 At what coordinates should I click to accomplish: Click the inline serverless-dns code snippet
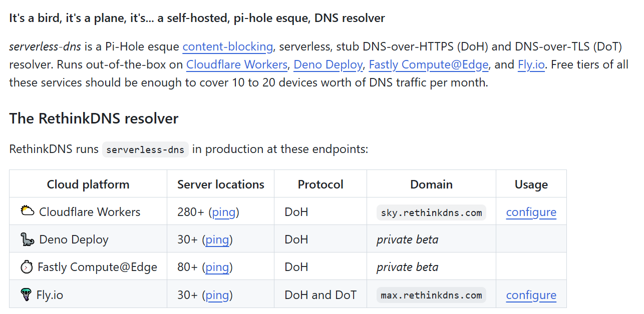[x=145, y=149]
